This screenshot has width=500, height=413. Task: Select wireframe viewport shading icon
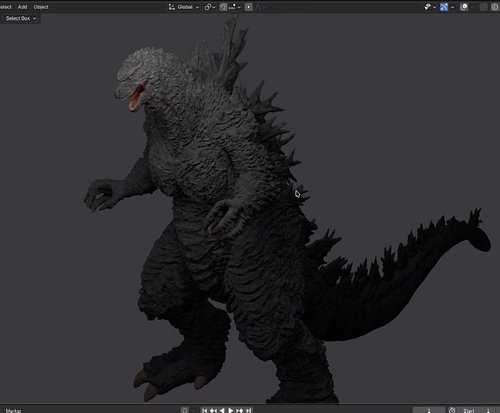[x=495, y=7]
